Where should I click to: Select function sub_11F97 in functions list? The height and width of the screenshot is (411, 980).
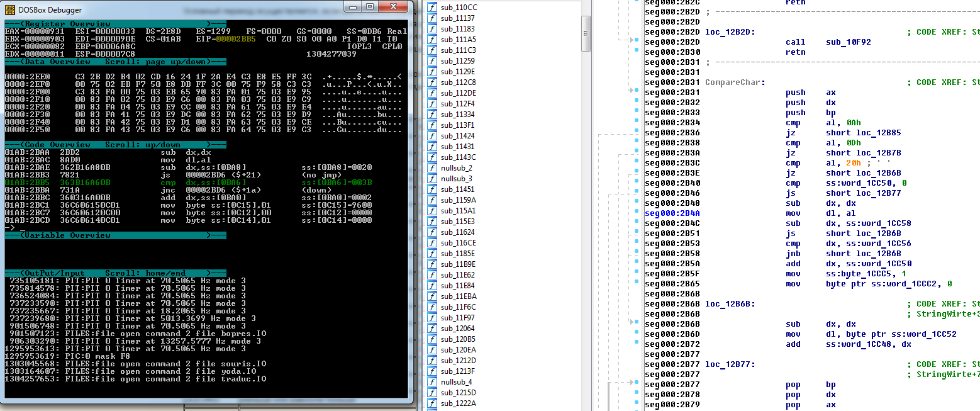tap(457, 317)
